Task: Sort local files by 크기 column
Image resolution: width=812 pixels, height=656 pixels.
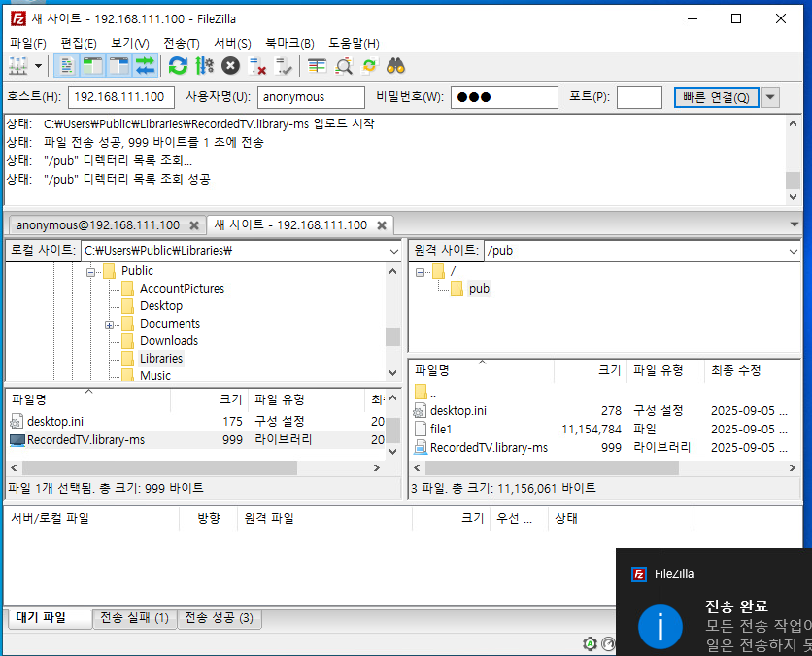Action: pyautogui.click(x=209, y=400)
